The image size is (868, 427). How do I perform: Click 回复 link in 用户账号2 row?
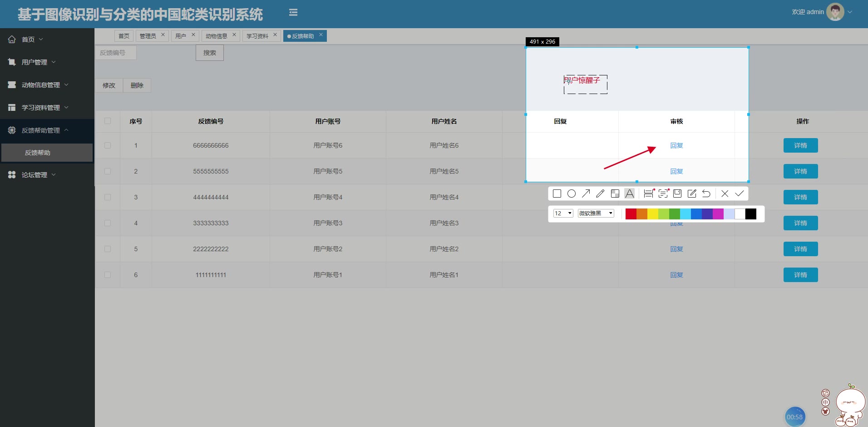tap(676, 249)
